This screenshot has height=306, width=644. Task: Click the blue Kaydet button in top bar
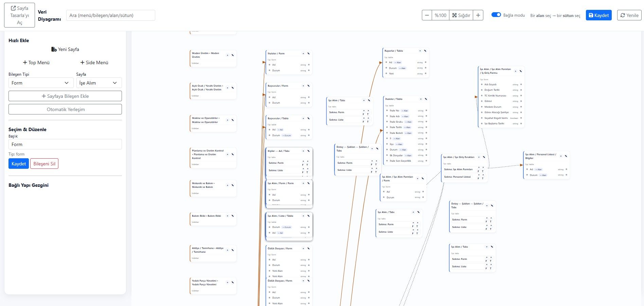pos(598,15)
